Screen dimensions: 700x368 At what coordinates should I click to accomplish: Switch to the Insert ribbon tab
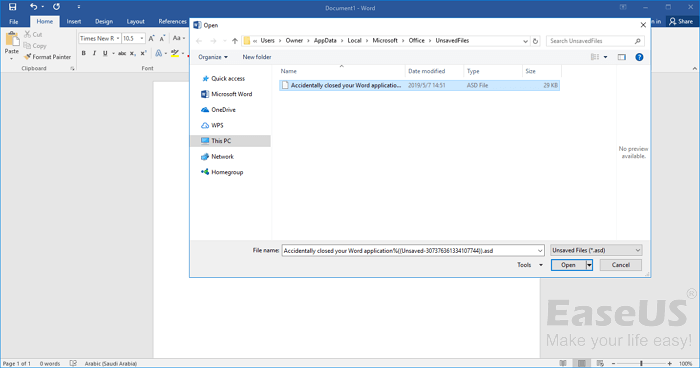[x=74, y=21]
